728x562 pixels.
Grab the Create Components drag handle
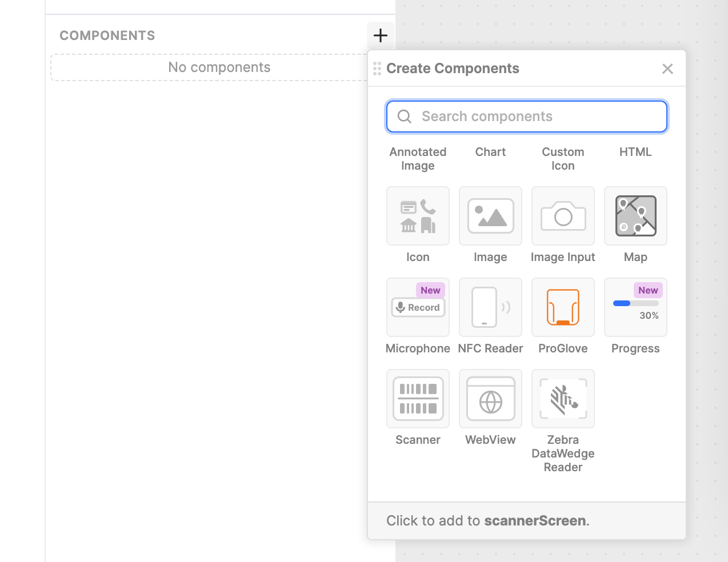[377, 69]
